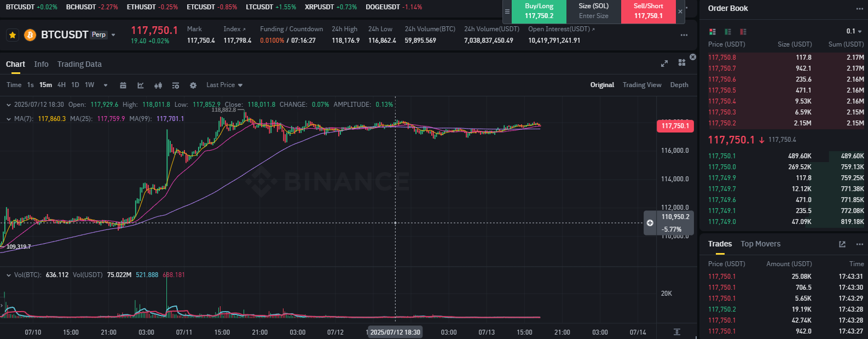868x339 pixels.
Task: Open Order Book more options menu
Action: coord(859,9)
